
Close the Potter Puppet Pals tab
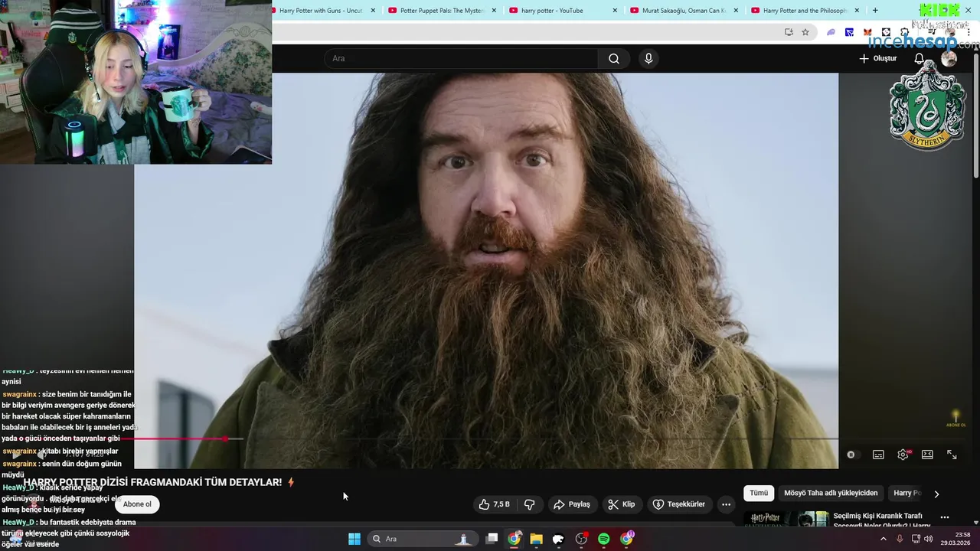(494, 11)
